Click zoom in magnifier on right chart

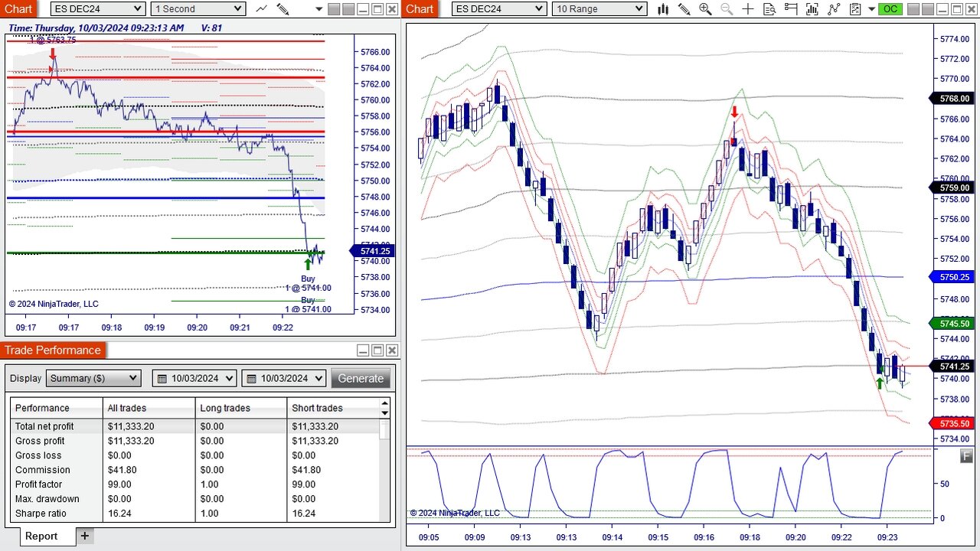pyautogui.click(x=705, y=9)
